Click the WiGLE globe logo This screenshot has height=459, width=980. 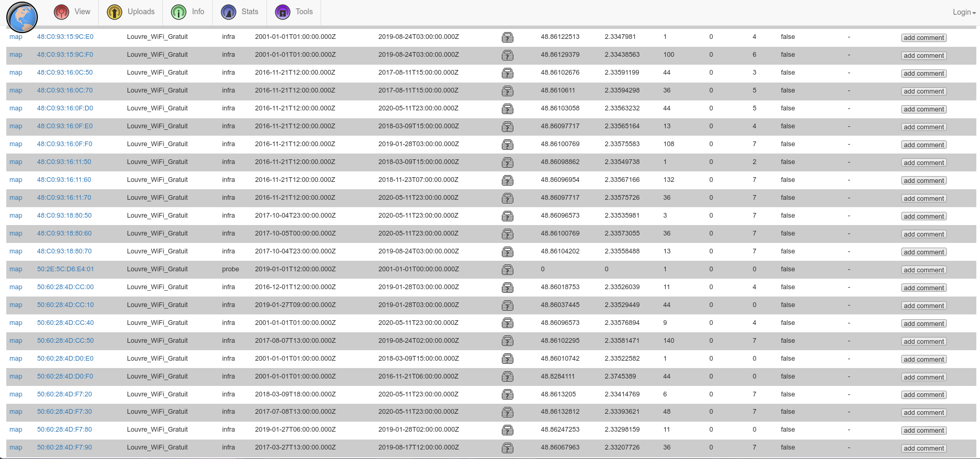[x=22, y=17]
